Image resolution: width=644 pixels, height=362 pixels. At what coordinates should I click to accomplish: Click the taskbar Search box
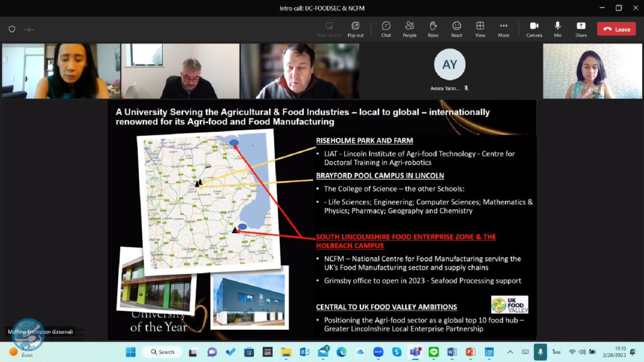point(163,352)
